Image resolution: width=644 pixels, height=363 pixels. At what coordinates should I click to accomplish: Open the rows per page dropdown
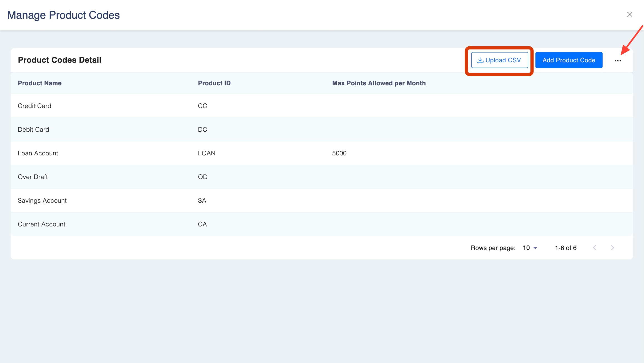530,248
